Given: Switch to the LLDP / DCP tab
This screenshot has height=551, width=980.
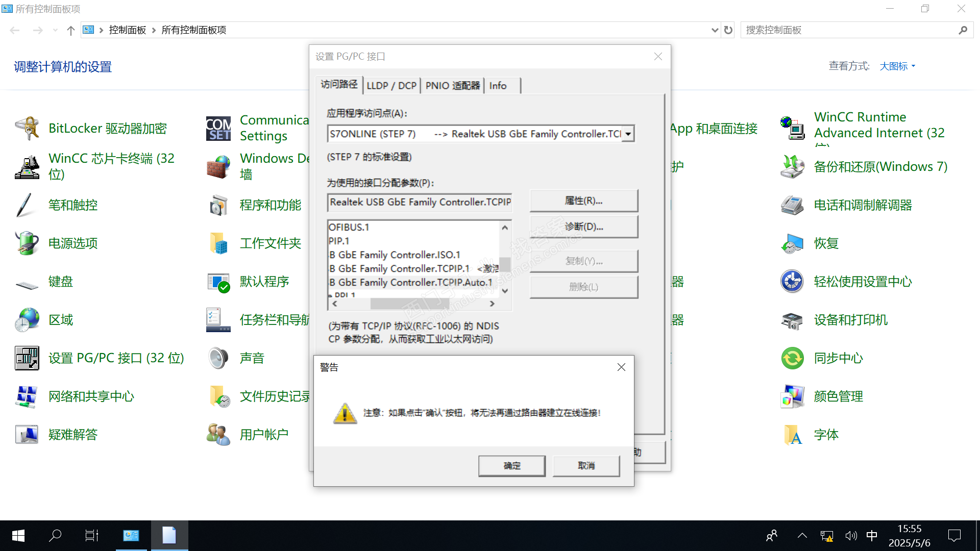Looking at the screenshot, I should 391,86.
